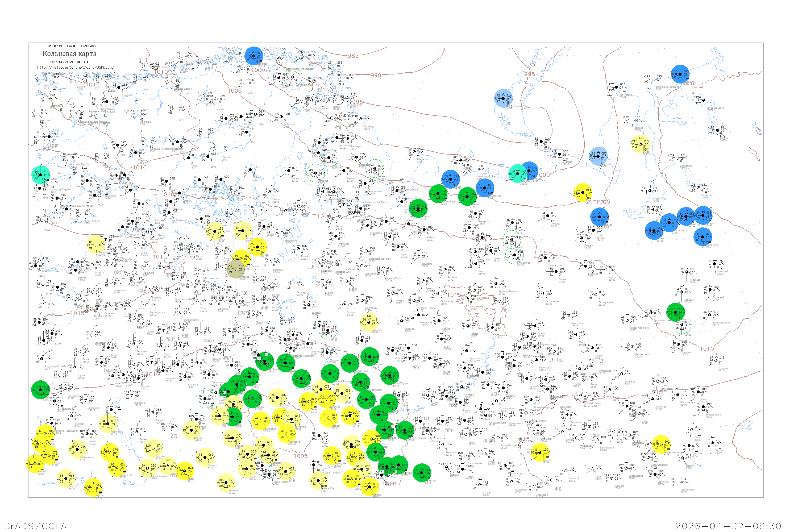798x532 pixels.
Task: Click the teal Мыс Шведский station circle
Action: 518,173
